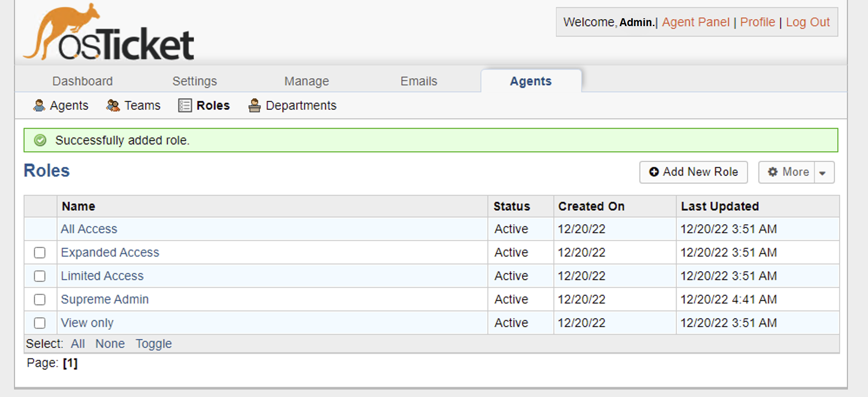The height and width of the screenshot is (397, 868).
Task: Open the Limited Access role
Action: [102, 276]
